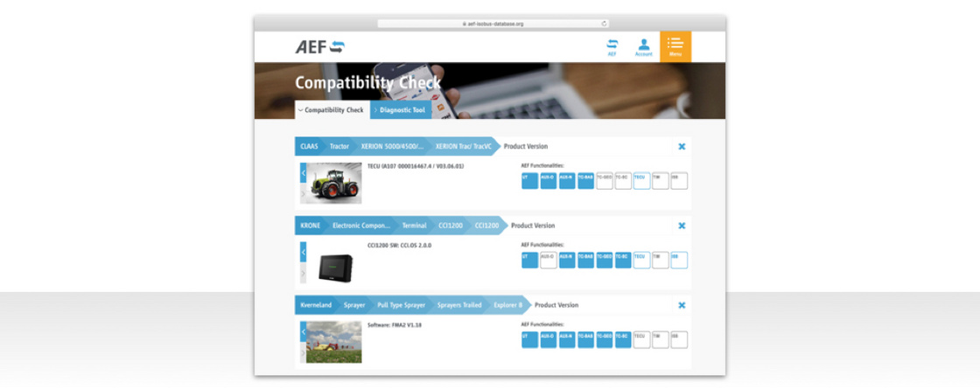This screenshot has height=391, width=980.
Task: Click TC-GEO functionality in KRONE row
Action: click(x=605, y=260)
